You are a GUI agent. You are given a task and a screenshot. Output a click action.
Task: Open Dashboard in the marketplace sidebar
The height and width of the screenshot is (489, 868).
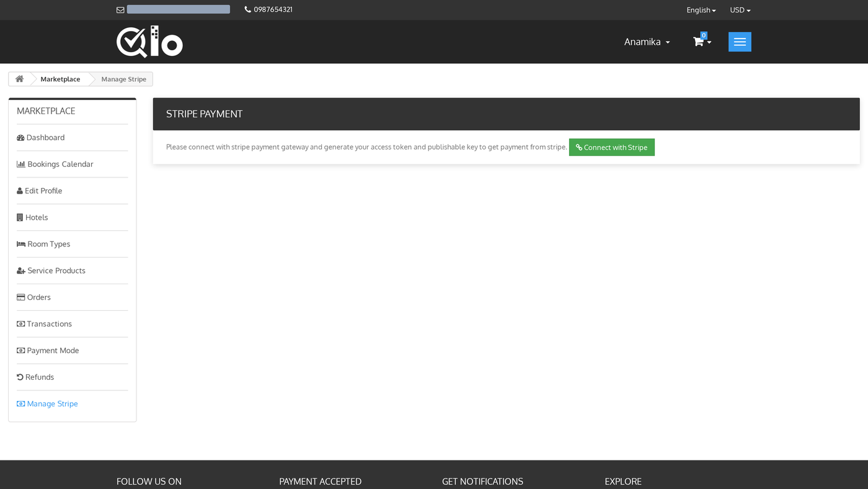click(41, 138)
